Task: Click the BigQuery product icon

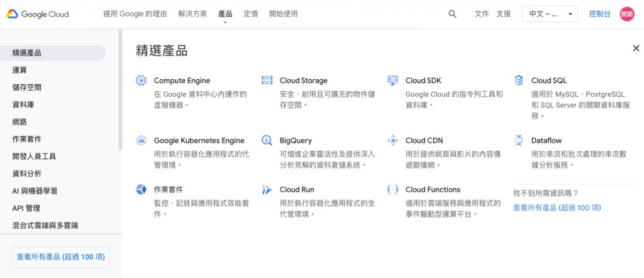Action: pyautogui.click(x=267, y=140)
